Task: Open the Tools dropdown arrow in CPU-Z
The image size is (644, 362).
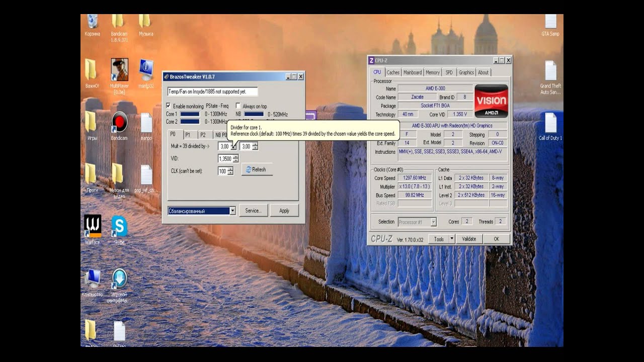Action: pos(452,239)
